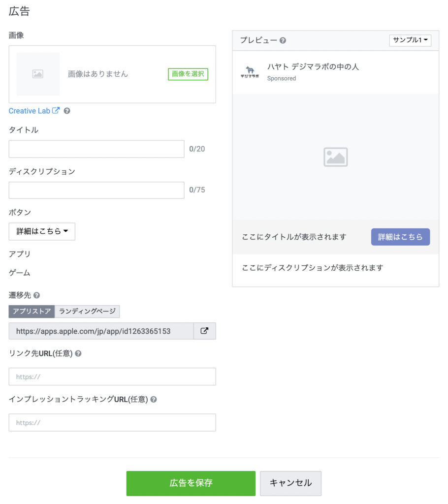
Task: Click the help icon beside Creative Lab
Action: [x=67, y=111]
